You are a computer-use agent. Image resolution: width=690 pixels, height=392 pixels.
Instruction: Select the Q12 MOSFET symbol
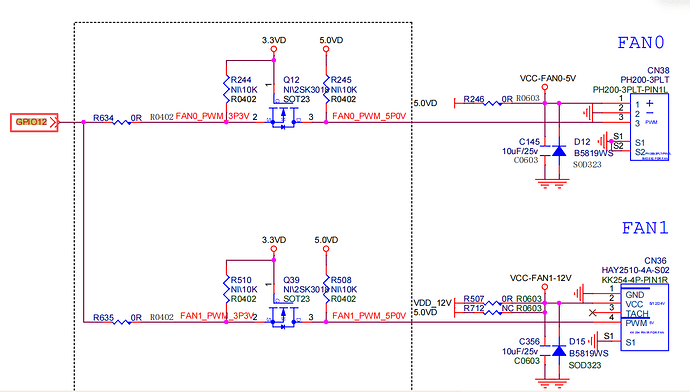[283, 117]
